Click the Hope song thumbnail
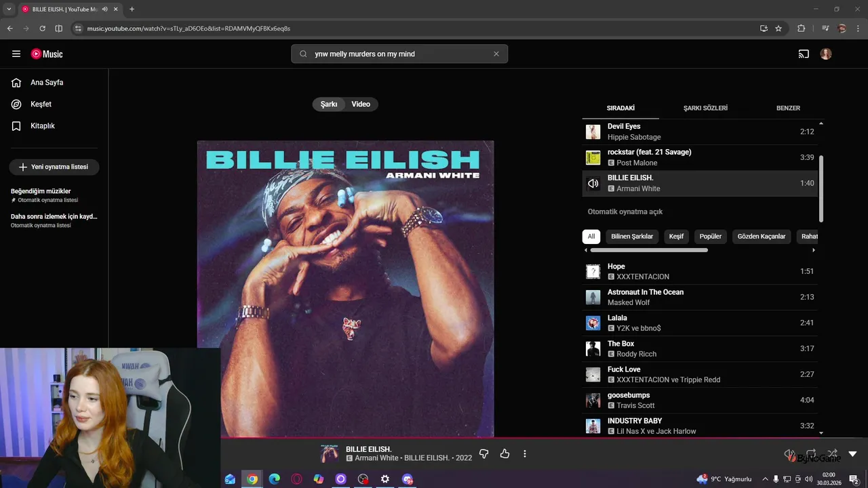868x488 pixels. 593,272
